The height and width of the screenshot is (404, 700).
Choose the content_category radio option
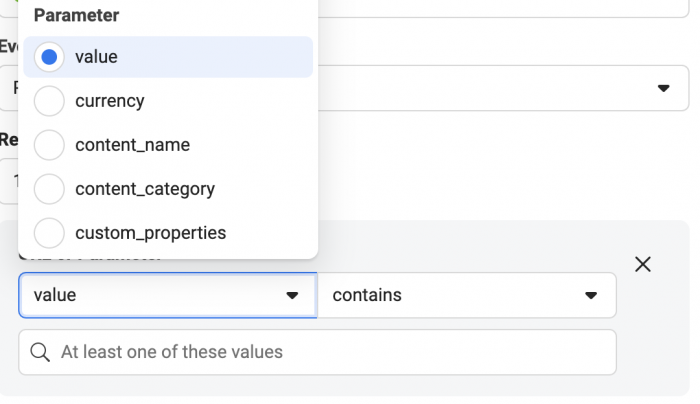tap(49, 189)
